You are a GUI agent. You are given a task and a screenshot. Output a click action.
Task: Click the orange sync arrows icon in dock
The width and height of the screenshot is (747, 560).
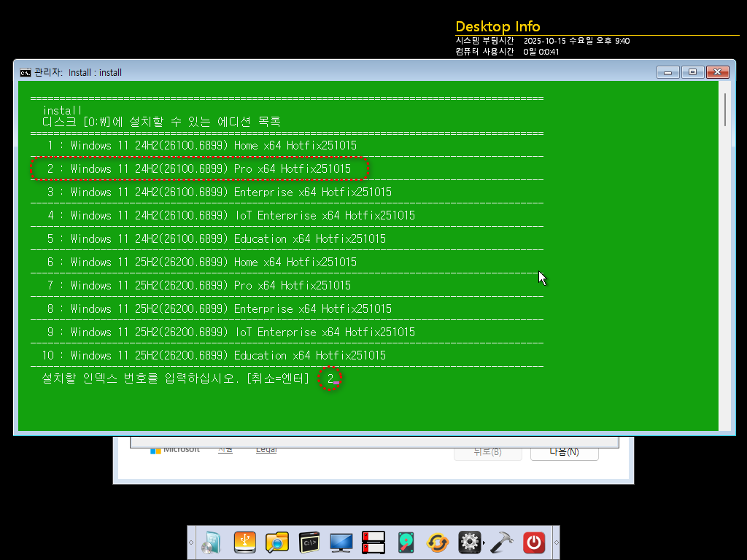click(x=438, y=542)
